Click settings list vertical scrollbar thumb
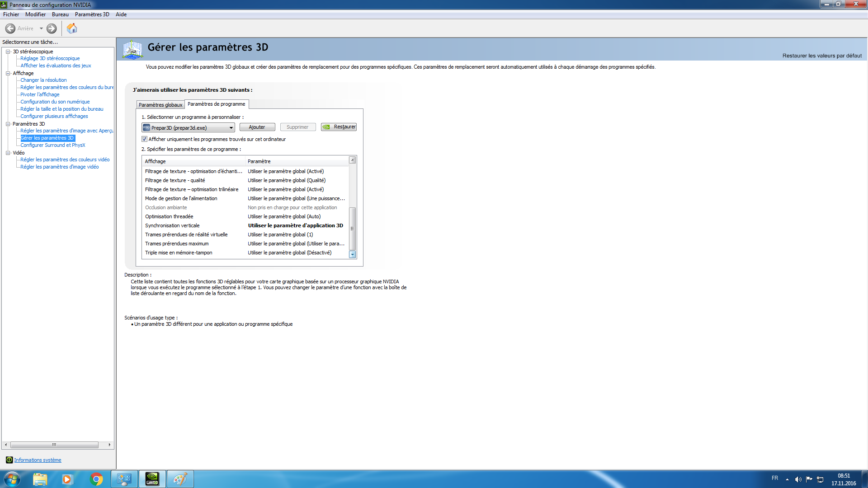 [353, 229]
